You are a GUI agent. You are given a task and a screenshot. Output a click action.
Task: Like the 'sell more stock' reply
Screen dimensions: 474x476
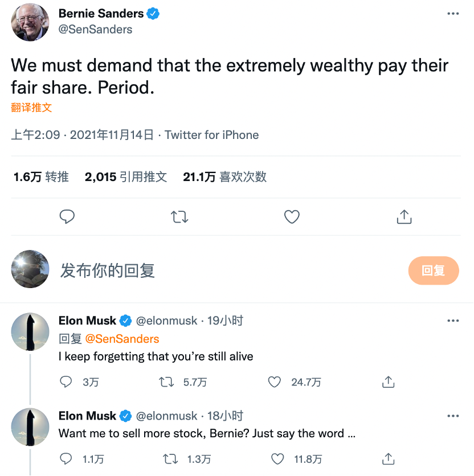tap(277, 458)
